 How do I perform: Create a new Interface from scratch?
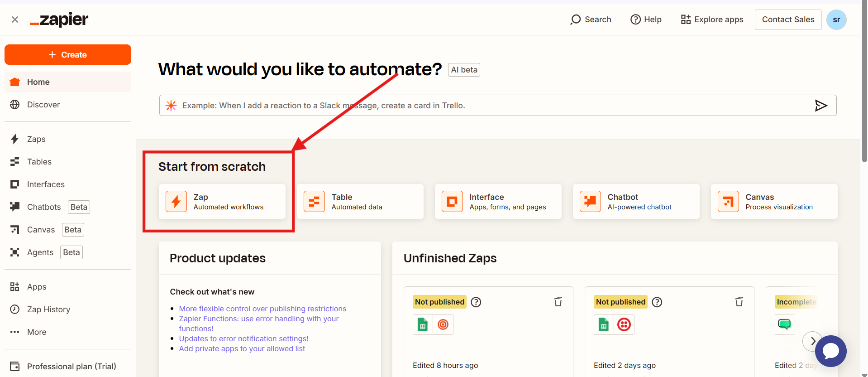click(x=498, y=202)
